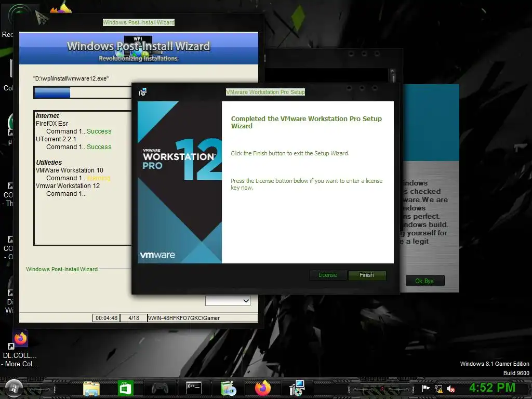Open the Command Prompt taskbar icon
Image resolution: width=532 pixels, height=399 pixels.
pos(194,388)
